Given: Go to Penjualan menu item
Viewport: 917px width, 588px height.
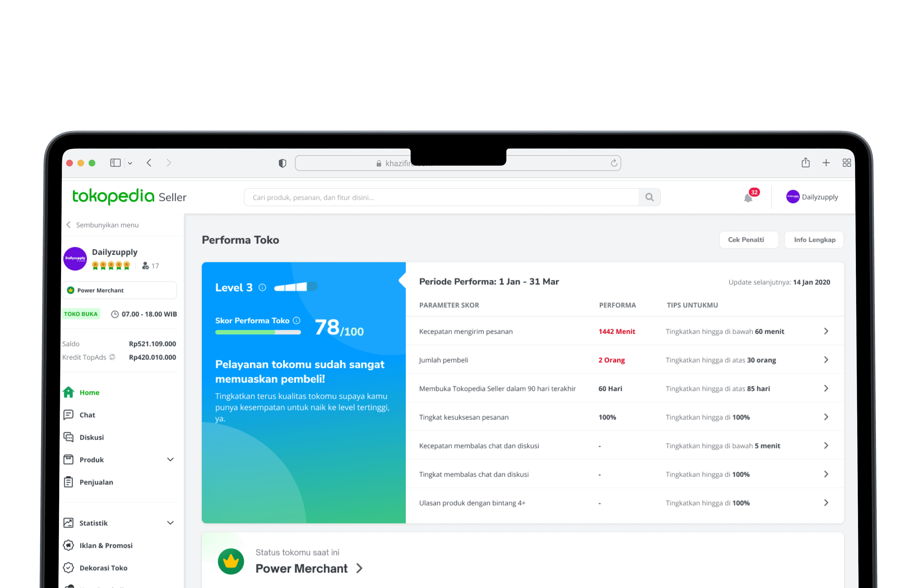Looking at the screenshot, I should click(96, 482).
